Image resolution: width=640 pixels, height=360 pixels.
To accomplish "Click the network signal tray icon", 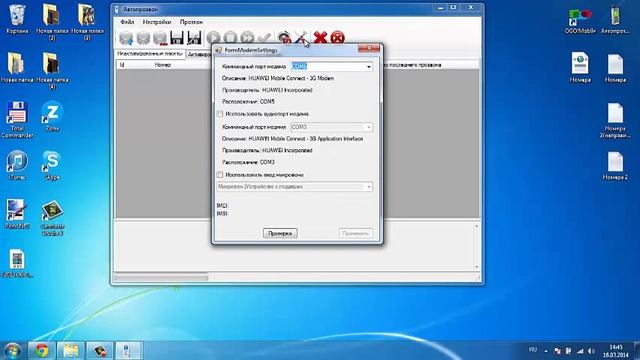I will [x=580, y=351].
